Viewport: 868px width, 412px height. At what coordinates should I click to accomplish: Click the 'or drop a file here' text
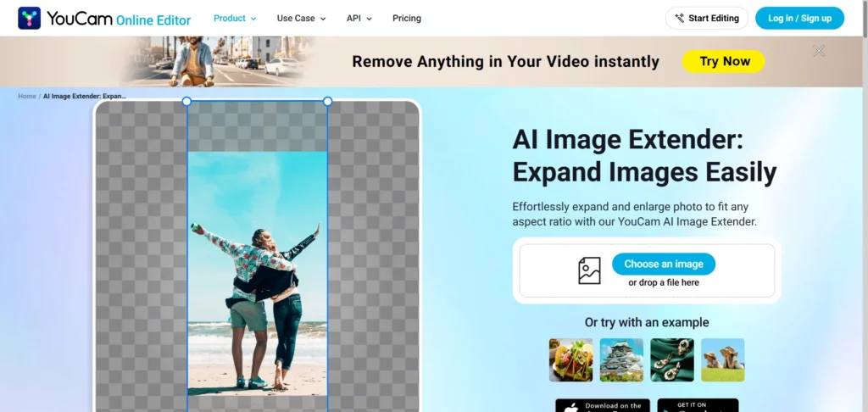664,283
